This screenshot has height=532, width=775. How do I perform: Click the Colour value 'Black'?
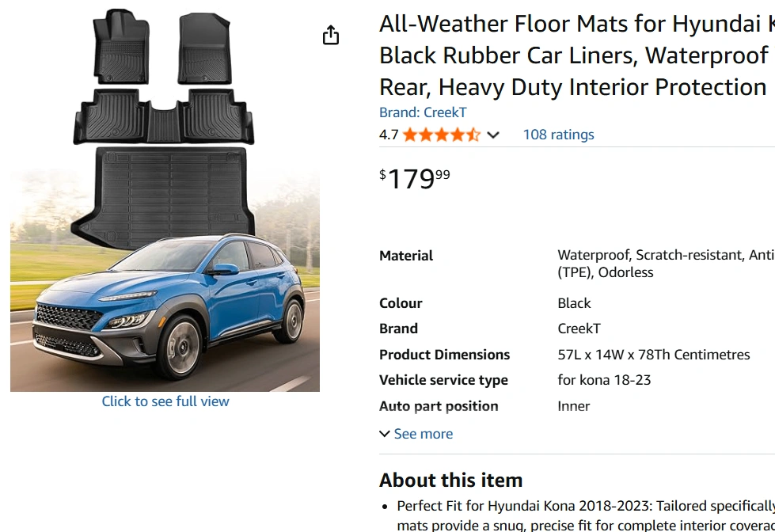click(x=574, y=303)
